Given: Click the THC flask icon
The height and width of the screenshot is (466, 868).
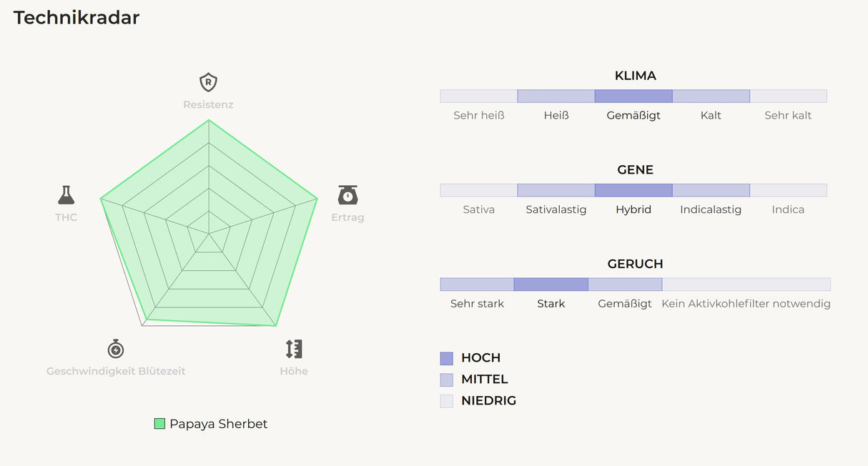Looking at the screenshot, I should click(66, 194).
